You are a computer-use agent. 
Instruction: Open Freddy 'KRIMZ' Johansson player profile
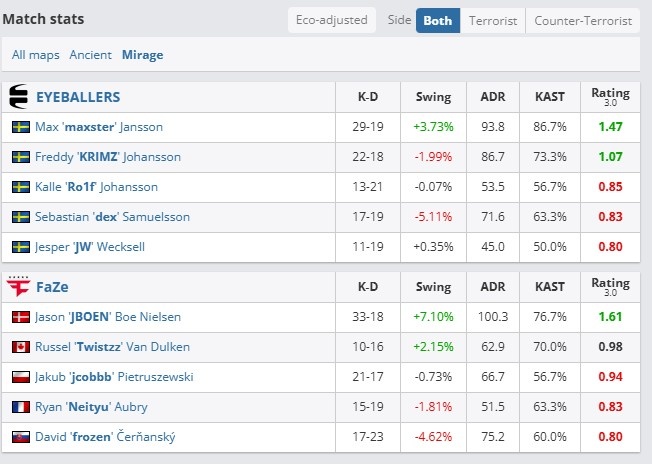[x=108, y=157]
